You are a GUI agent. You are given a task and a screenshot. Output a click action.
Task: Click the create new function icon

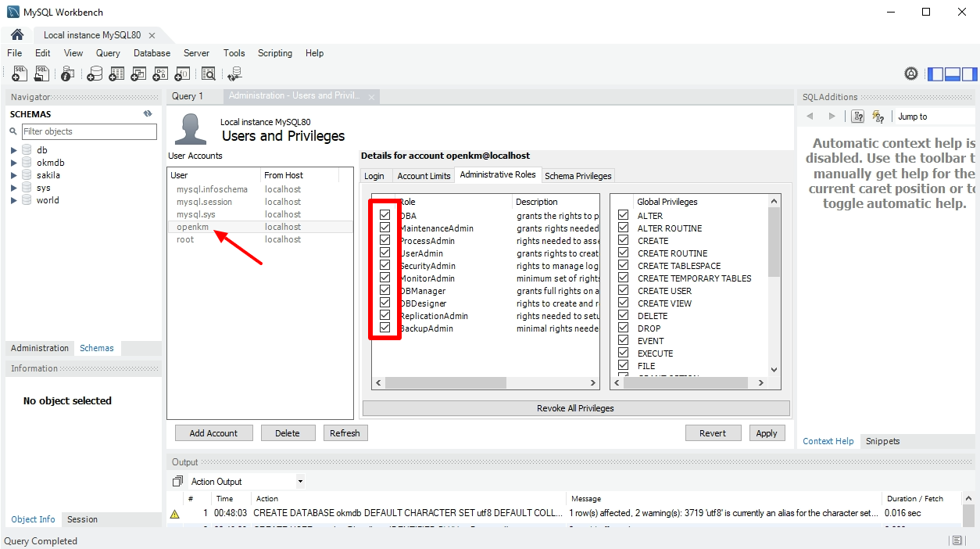tap(182, 74)
